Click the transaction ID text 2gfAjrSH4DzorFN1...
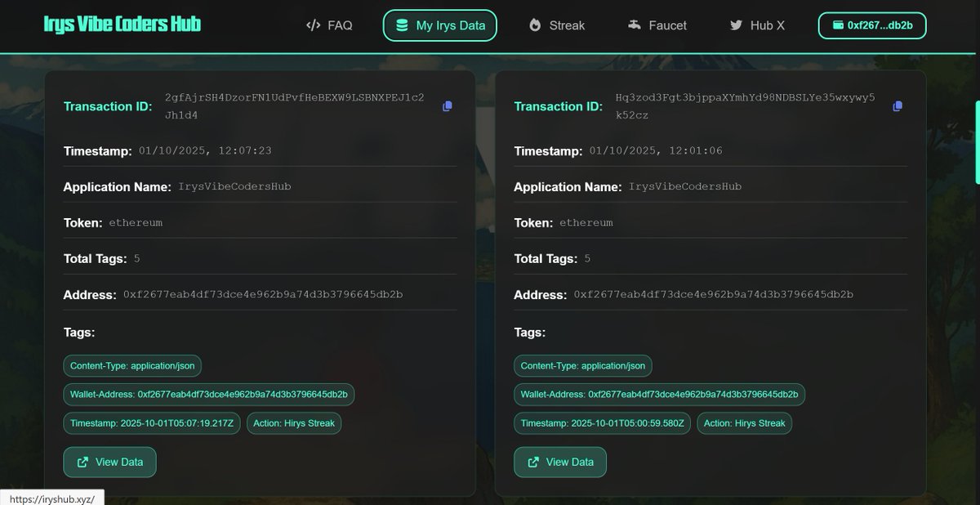Image resolution: width=980 pixels, height=505 pixels. coord(295,106)
